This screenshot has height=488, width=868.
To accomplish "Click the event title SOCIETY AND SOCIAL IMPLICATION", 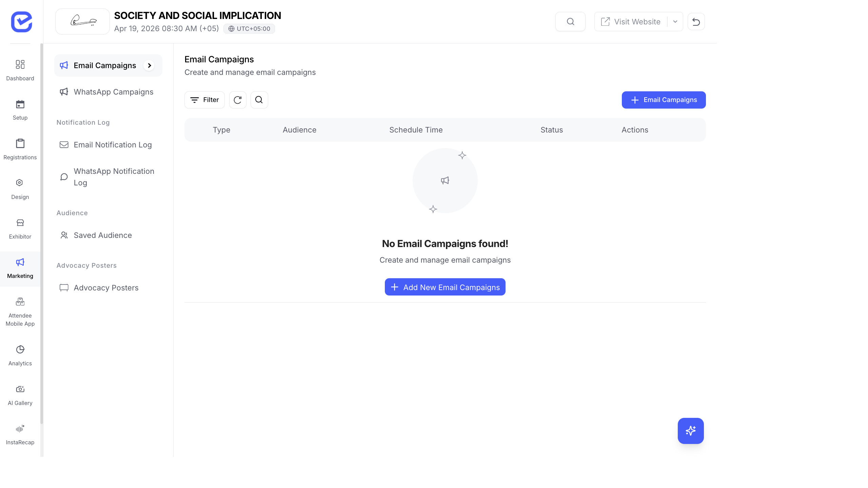I will (197, 16).
